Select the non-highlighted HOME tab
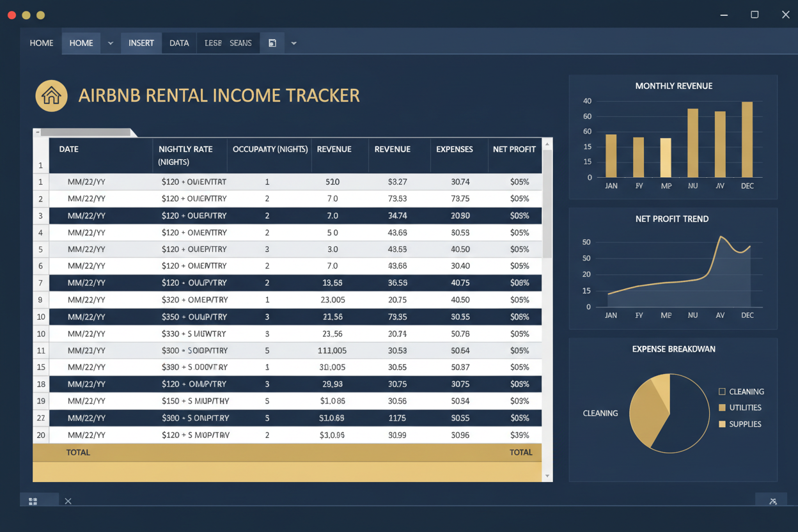The width and height of the screenshot is (798, 532). click(42, 43)
